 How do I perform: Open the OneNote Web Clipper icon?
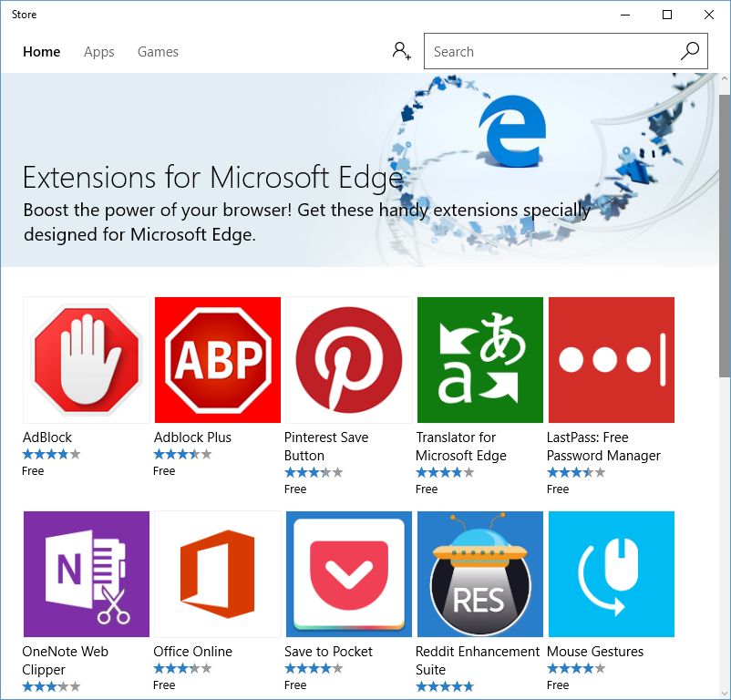[x=87, y=574]
